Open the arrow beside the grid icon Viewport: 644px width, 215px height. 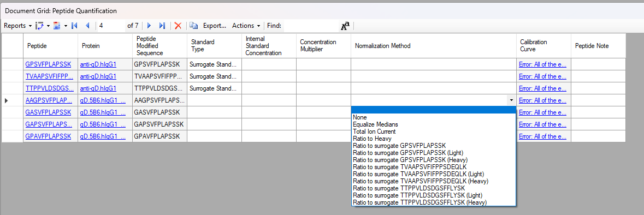[x=66, y=26]
